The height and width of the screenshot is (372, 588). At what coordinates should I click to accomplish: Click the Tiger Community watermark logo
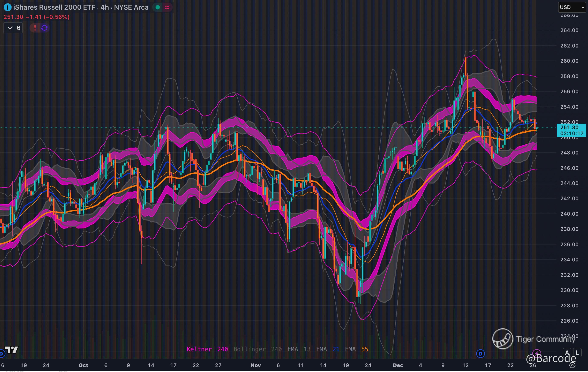503,339
